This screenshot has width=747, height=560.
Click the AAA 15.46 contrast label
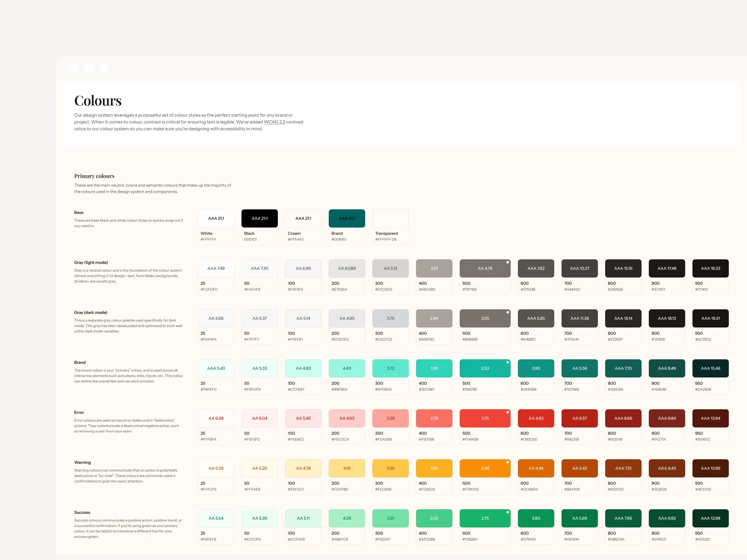pos(711,368)
